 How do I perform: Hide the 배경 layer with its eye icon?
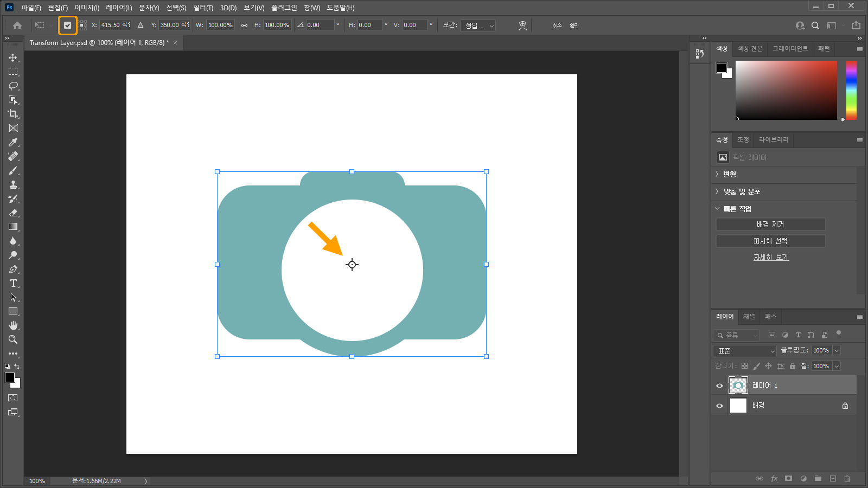(720, 406)
